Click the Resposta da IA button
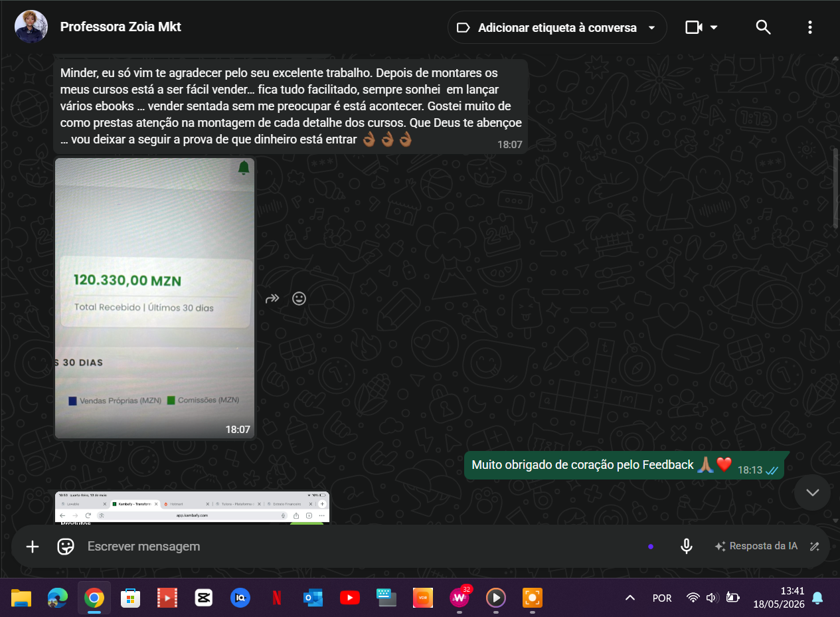Viewport: 840px width, 617px height. click(756, 546)
